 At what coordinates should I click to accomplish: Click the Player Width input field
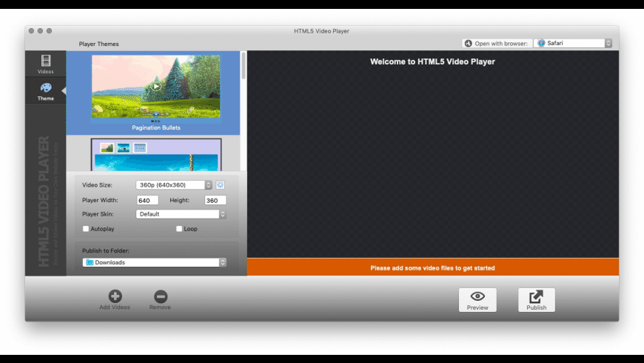point(147,201)
